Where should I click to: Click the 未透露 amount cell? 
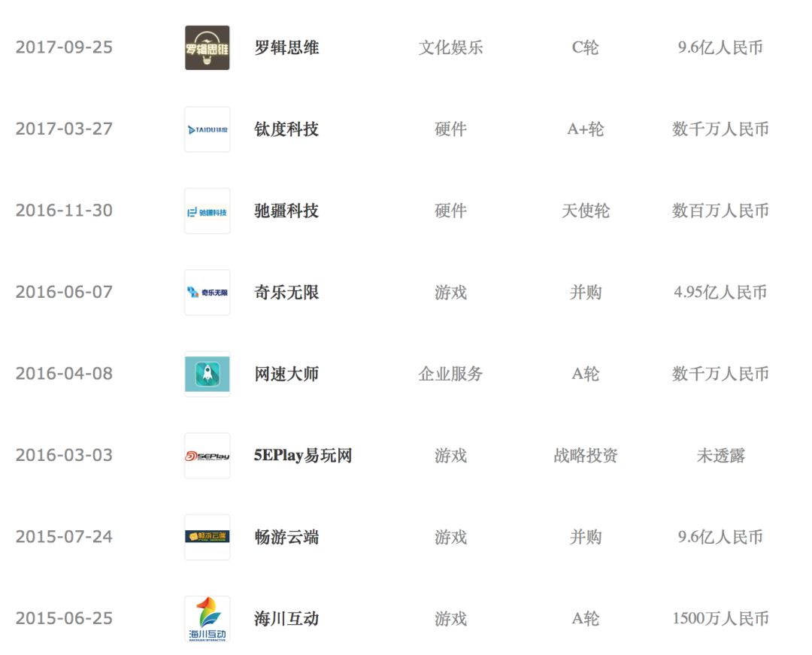720,455
